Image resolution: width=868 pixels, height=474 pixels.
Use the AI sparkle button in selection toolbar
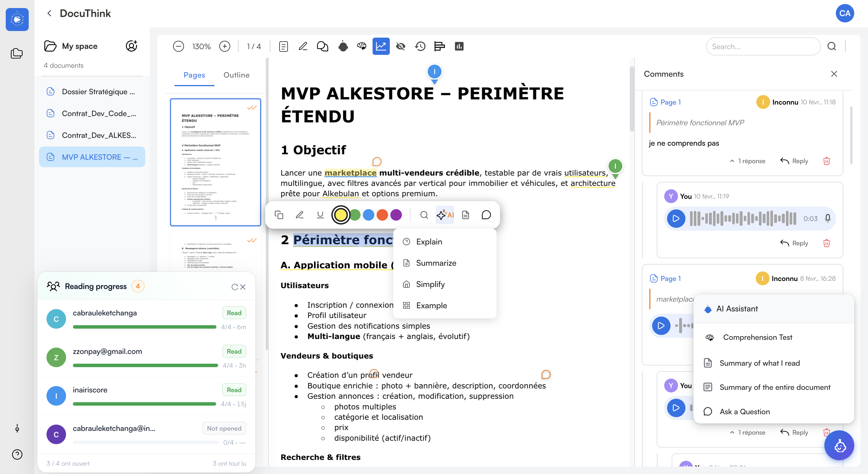point(445,215)
